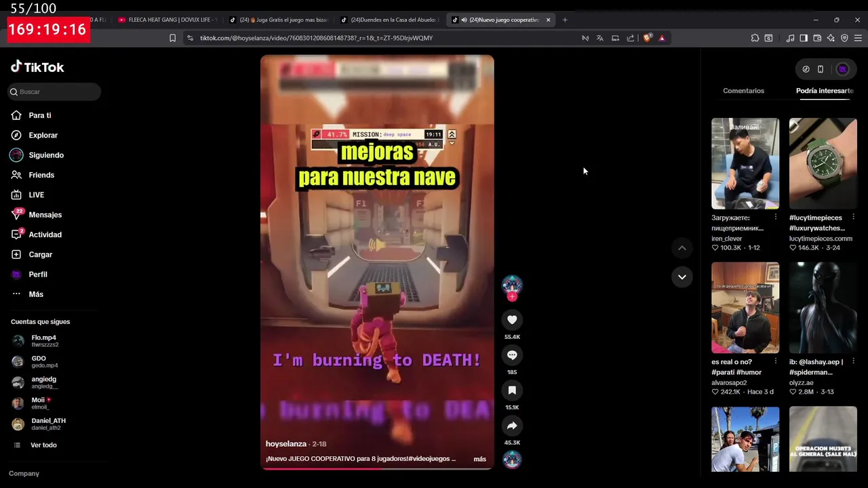
Task: Open more options for @lashay.aep video
Action: tap(853, 361)
